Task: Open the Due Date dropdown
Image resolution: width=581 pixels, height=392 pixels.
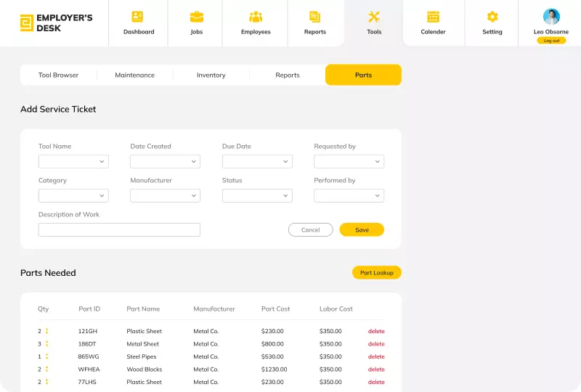Action: coord(257,161)
